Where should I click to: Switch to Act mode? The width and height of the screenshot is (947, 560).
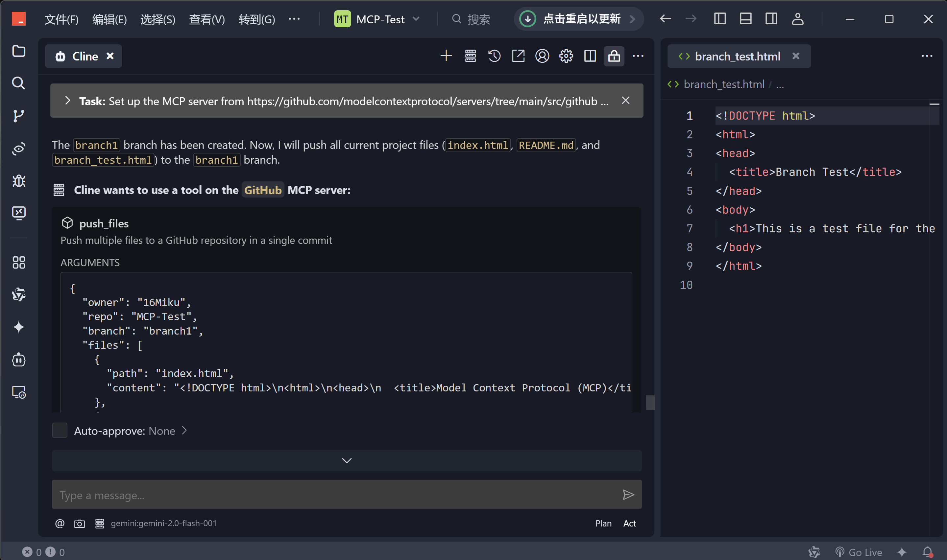coord(629,524)
